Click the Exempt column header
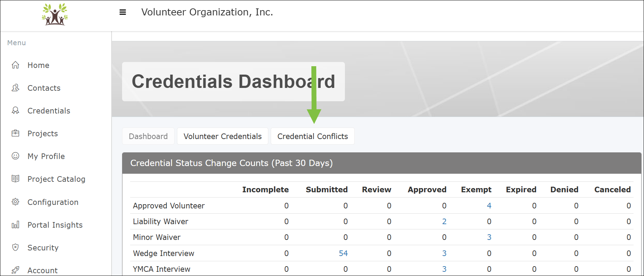The width and height of the screenshot is (644, 276). click(x=476, y=189)
